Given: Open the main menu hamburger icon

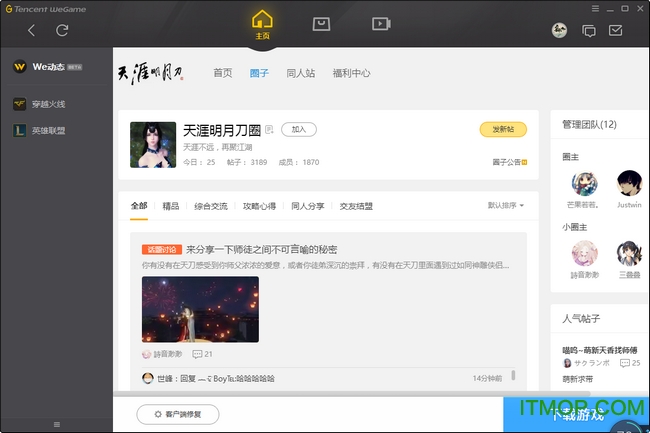Looking at the screenshot, I should click(x=595, y=9).
